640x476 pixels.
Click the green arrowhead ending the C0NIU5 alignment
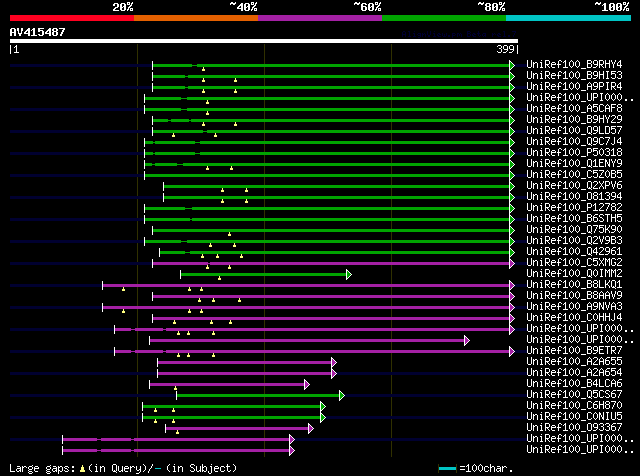(323, 418)
